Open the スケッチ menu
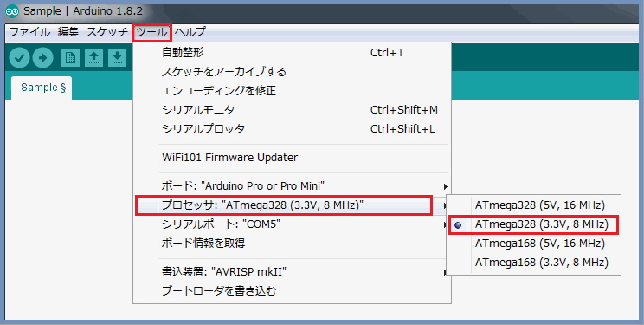This screenshot has height=325, width=644. point(107,32)
